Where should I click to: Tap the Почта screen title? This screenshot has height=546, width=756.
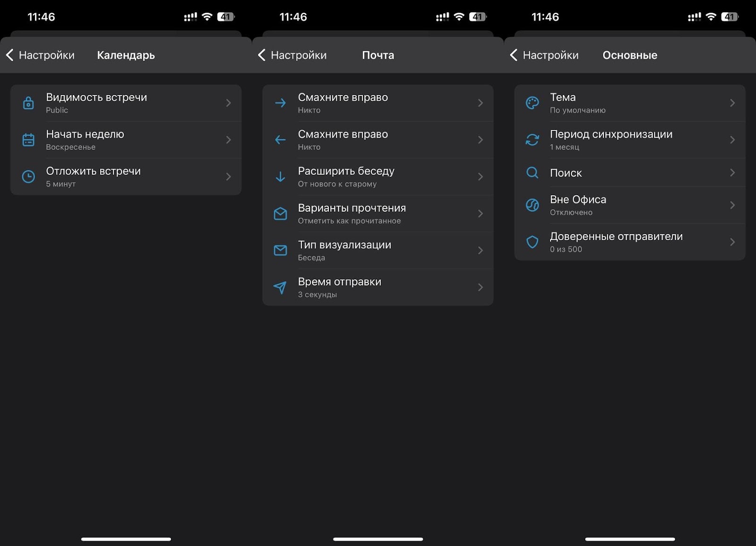[378, 55]
